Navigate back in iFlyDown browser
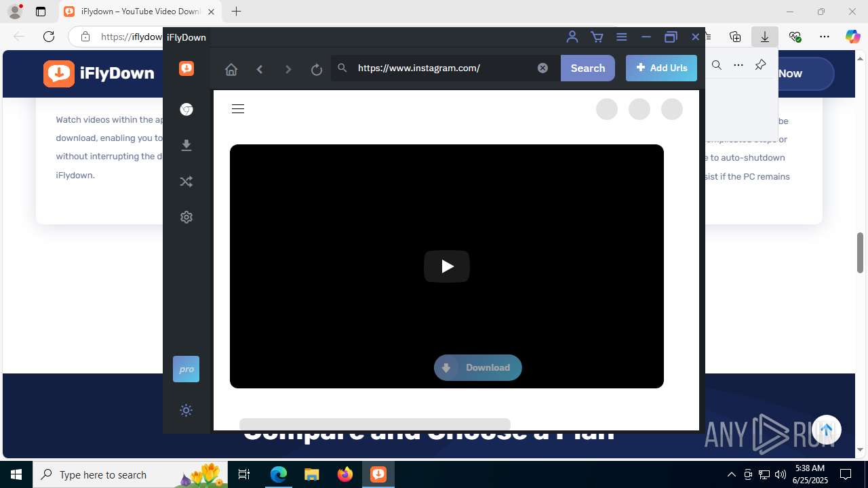Image resolution: width=868 pixels, height=488 pixels. [x=260, y=68]
